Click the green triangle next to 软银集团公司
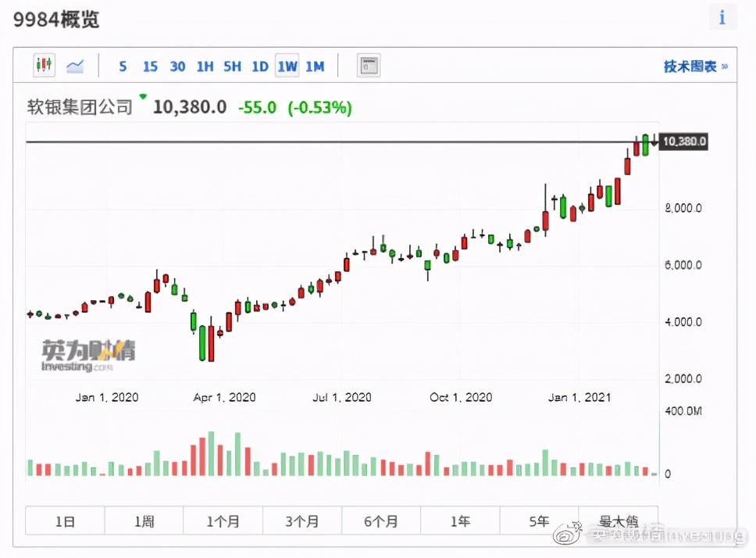 tap(143, 98)
